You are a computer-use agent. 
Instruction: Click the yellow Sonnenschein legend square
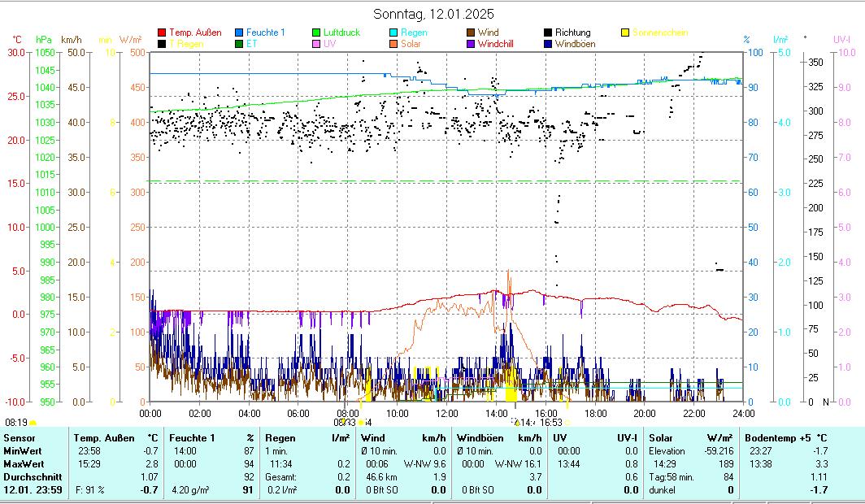625,33
